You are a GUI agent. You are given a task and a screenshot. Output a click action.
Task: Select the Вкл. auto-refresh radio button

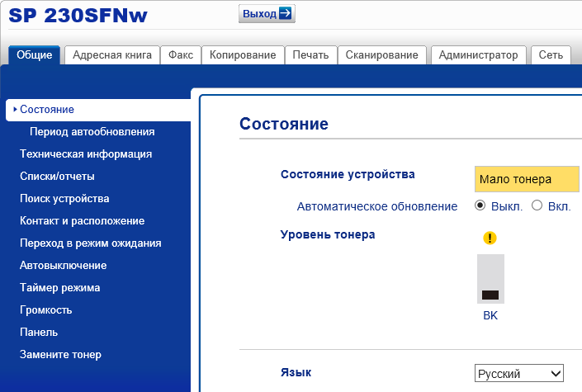click(x=537, y=205)
